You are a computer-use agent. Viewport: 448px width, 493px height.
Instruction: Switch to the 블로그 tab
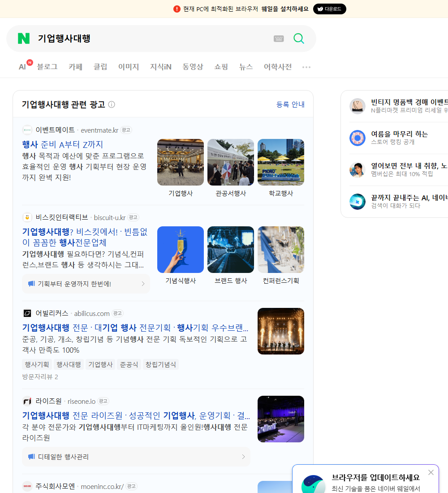pyautogui.click(x=47, y=67)
